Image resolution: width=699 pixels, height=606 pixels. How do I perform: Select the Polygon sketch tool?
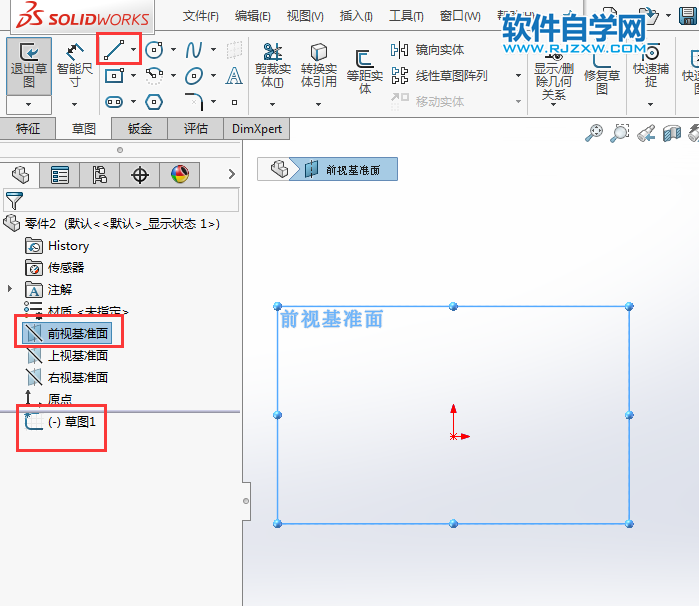coord(154,102)
